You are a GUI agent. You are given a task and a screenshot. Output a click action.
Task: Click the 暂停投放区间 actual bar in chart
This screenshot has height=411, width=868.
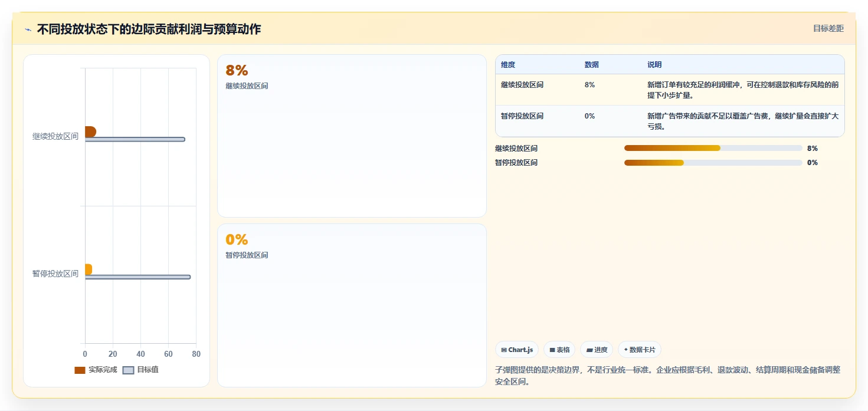[x=89, y=269]
